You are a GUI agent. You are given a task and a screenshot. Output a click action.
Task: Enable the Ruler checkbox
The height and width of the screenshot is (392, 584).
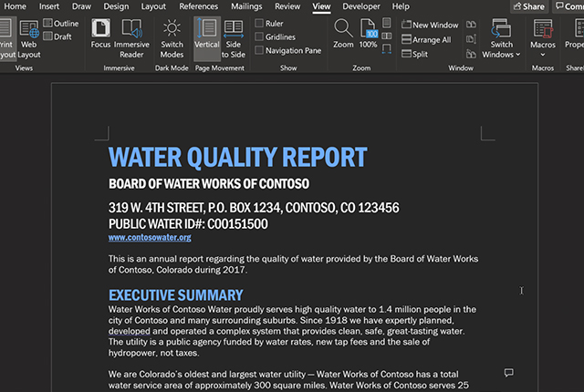259,23
